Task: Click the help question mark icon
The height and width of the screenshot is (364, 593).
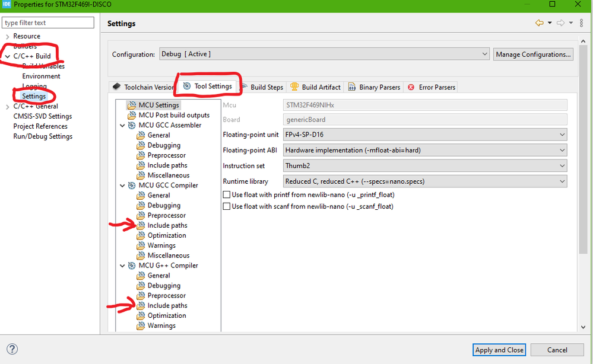Action: pos(12,349)
